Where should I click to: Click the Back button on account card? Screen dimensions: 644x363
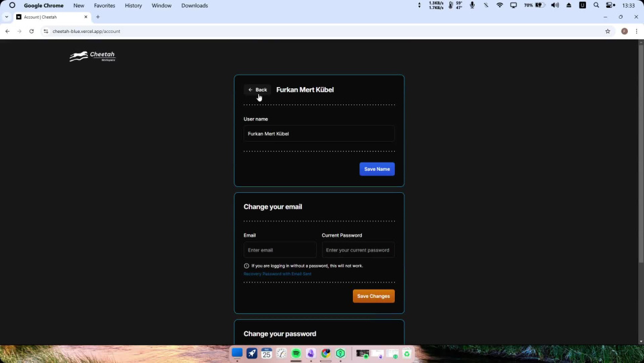pyautogui.click(x=258, y=90)
